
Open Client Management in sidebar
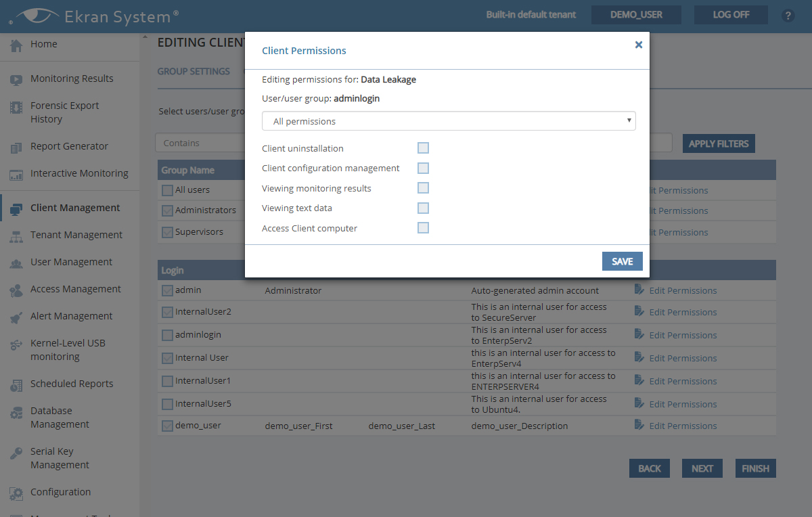[x=75, y=208]
